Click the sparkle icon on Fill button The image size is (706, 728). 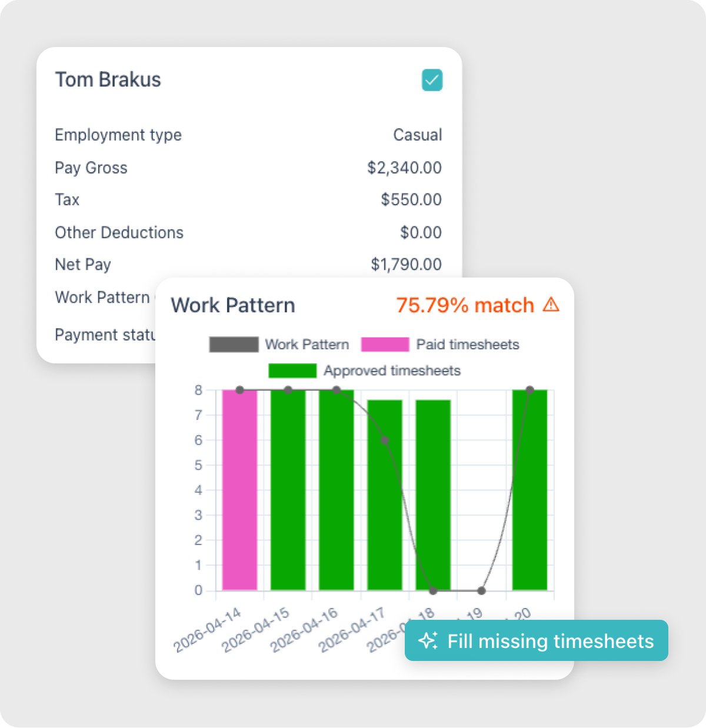click(x=428, y=640)
